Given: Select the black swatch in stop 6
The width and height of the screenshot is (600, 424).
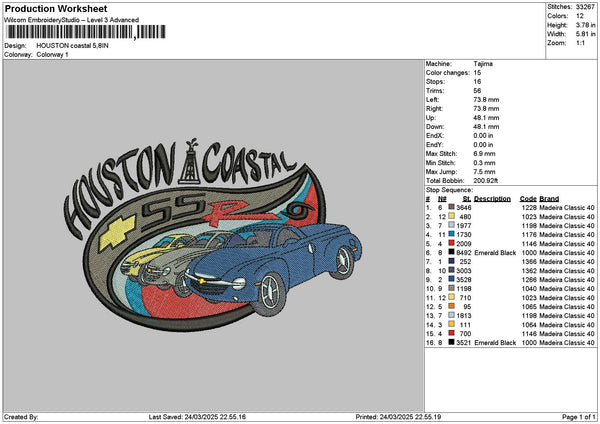Looking at the screenshot, I should click(451, 251).
